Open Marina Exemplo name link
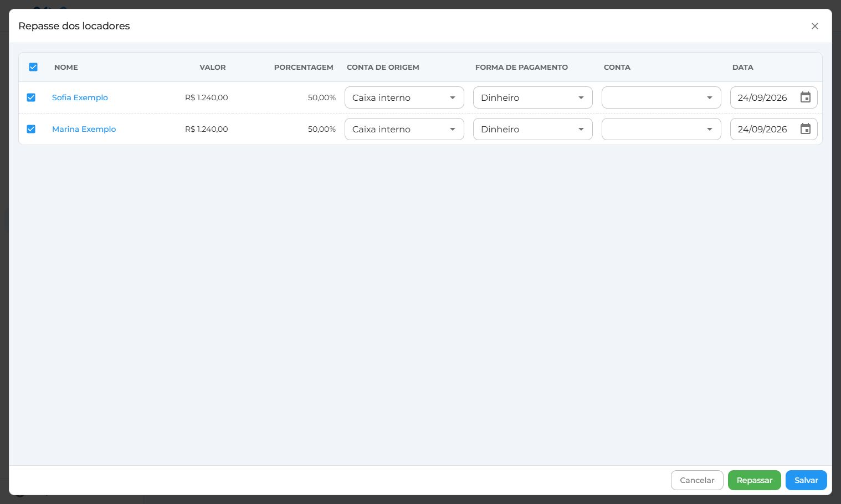The image size is (841, 504). coord(84,129)
